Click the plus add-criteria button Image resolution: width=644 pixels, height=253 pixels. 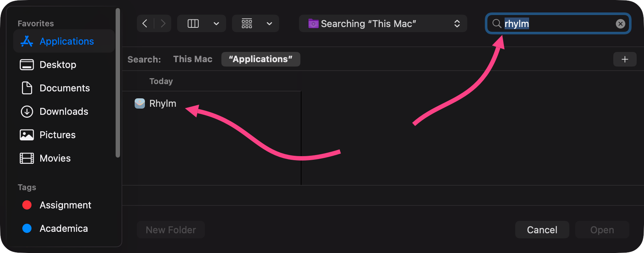point(625,59)
